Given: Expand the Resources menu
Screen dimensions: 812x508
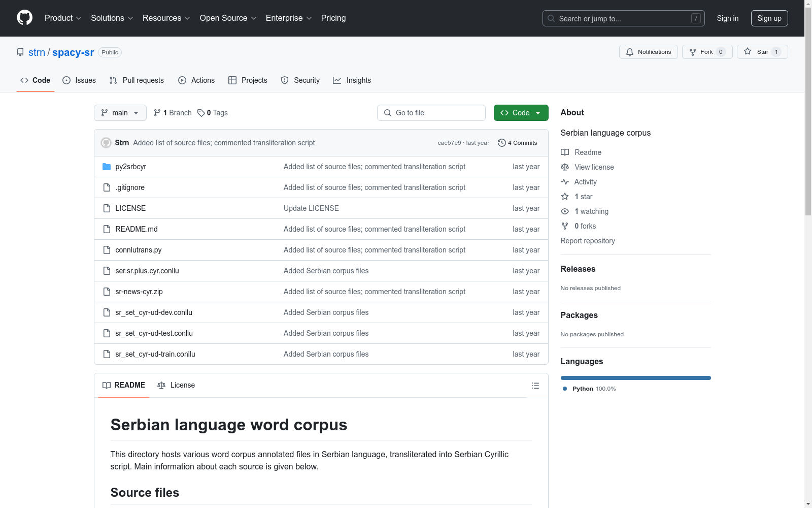Looking at the screenshot, I should coord(166,18).
